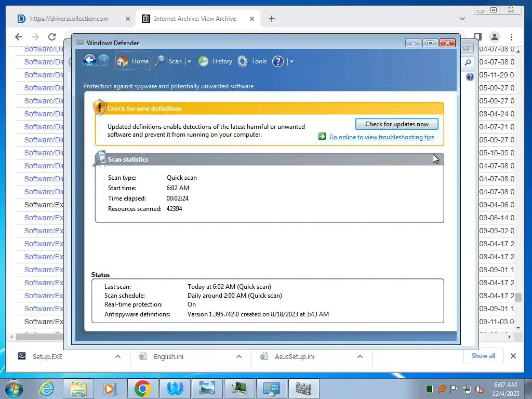Click Show all downloads
This screenshot has width=532, height=399.
pyautogui.click(x=483, y=355)
